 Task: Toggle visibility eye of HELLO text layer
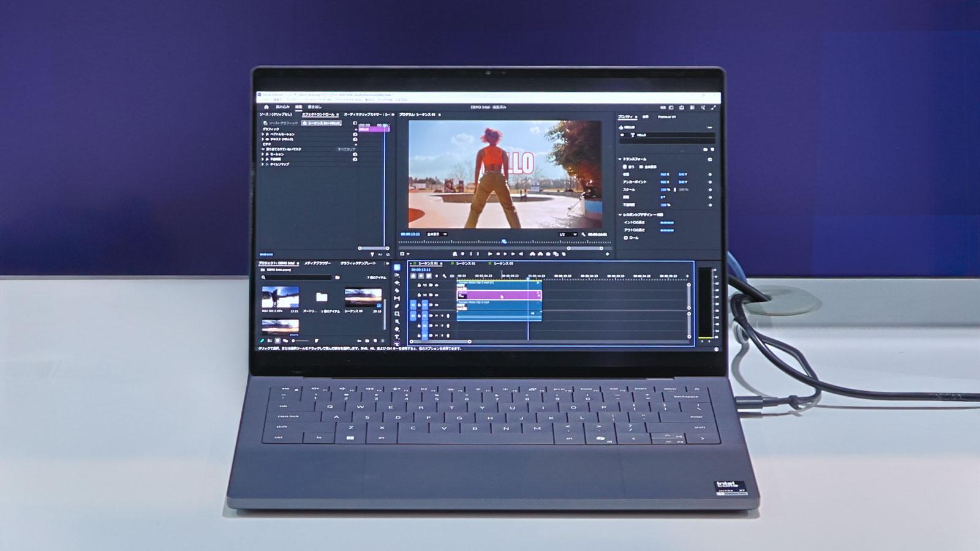pos(623,135)
